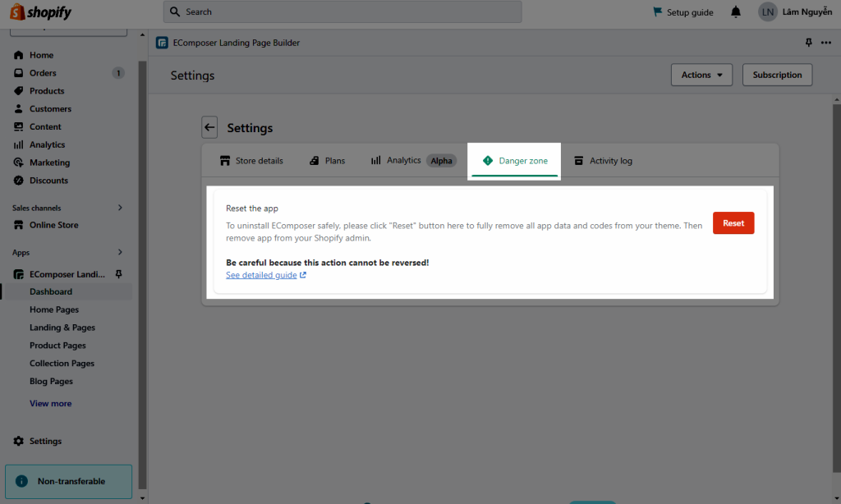Click the red Reset button
Viewport: 841px width, 504px height.
(x=733, y=223)
